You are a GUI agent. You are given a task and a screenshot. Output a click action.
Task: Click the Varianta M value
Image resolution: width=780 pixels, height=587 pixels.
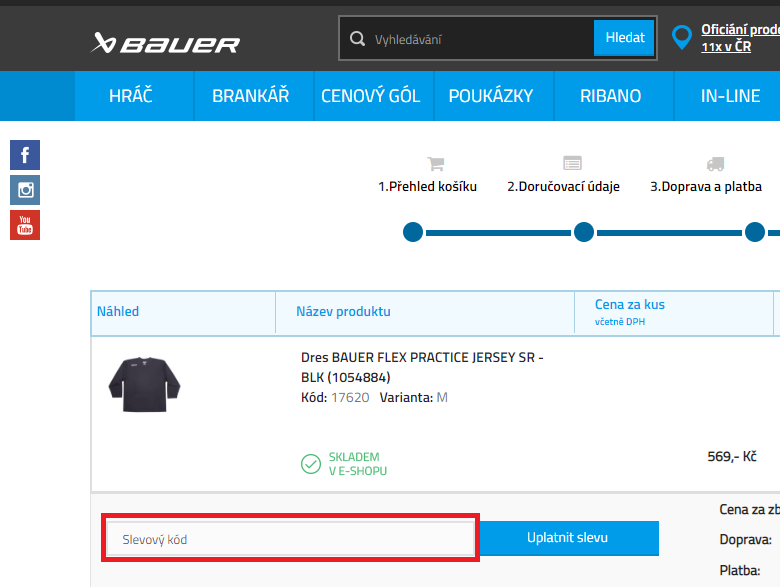coord(442,398)
